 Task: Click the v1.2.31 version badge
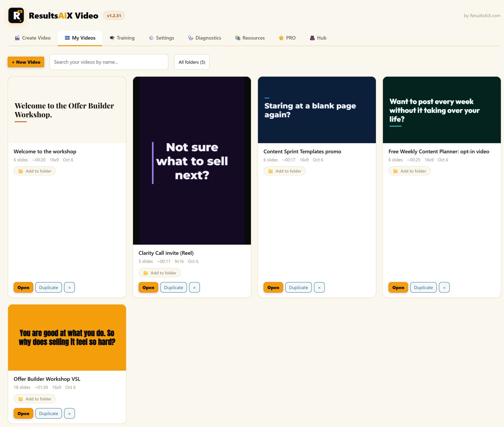[x=114, y=16]
